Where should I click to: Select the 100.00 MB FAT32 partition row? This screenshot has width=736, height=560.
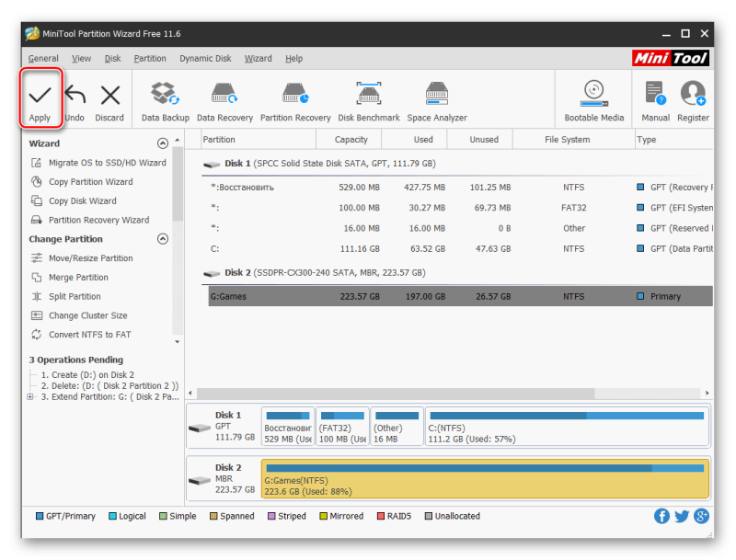[x=461, y=208]
